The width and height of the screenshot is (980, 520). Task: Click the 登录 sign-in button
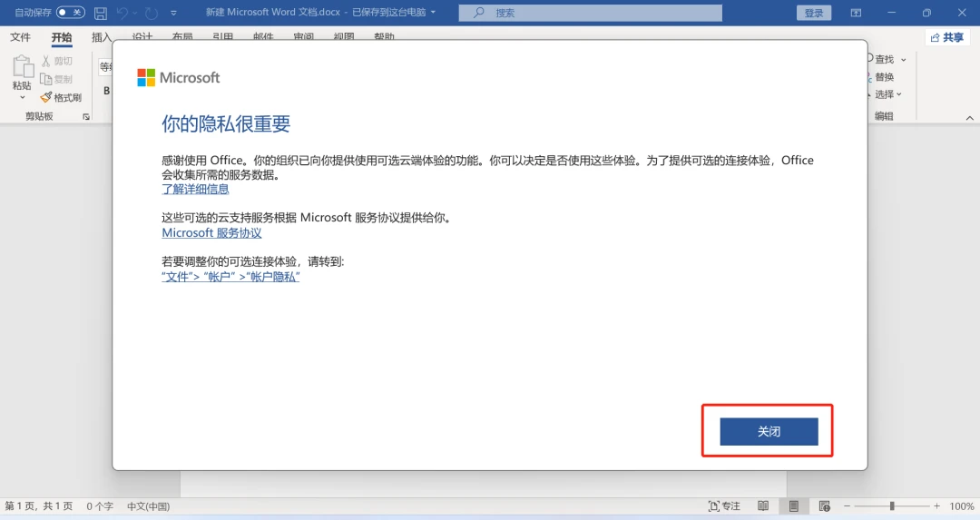pyautogui.click(x=814, y=13)
